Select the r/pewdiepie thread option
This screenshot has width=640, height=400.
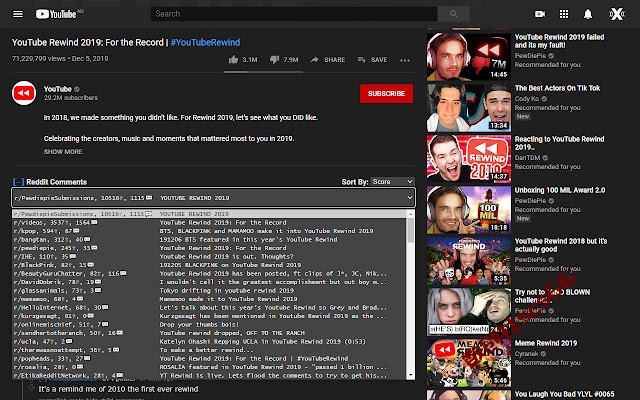[209, 248]
